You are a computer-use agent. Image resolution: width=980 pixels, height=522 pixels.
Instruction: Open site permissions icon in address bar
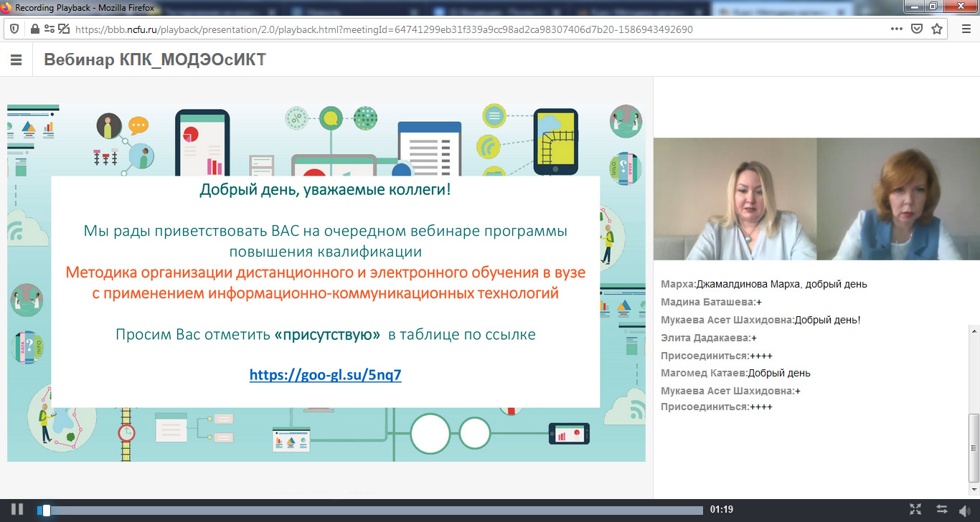pos(50,29)
